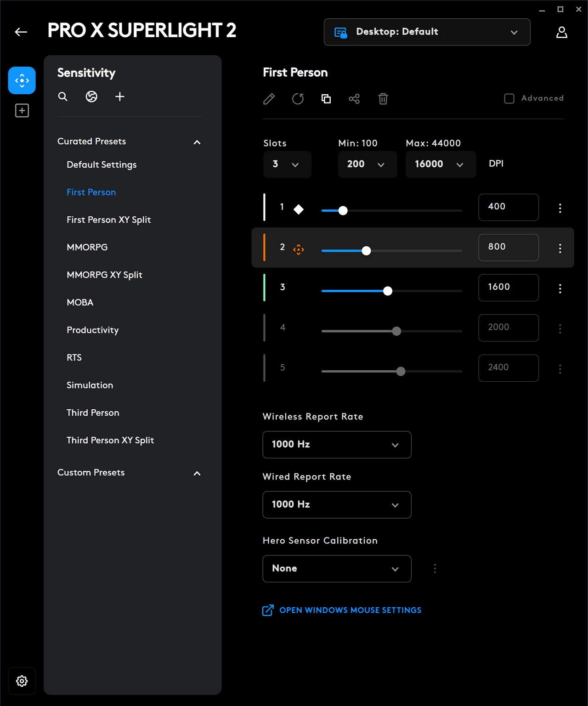
Task: Collapse the Custom Presets section
Action: [197, 474]
